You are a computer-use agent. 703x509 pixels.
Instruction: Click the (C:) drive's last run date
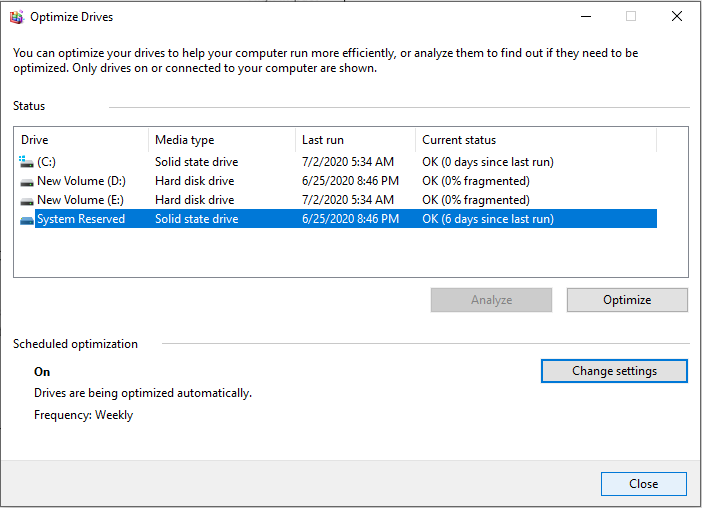coord(348,162)
